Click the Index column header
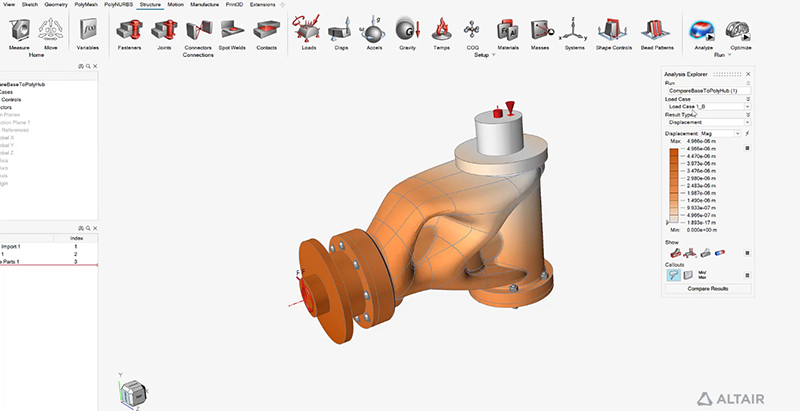Image resolution: width=800 pixels, height=411 pixels. (x=76, y=238)
